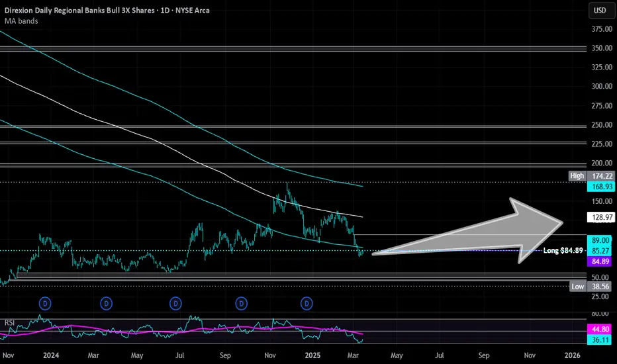
Task: Click the dividend marker near Feb 2024
Action: click(x=45, y=303)
